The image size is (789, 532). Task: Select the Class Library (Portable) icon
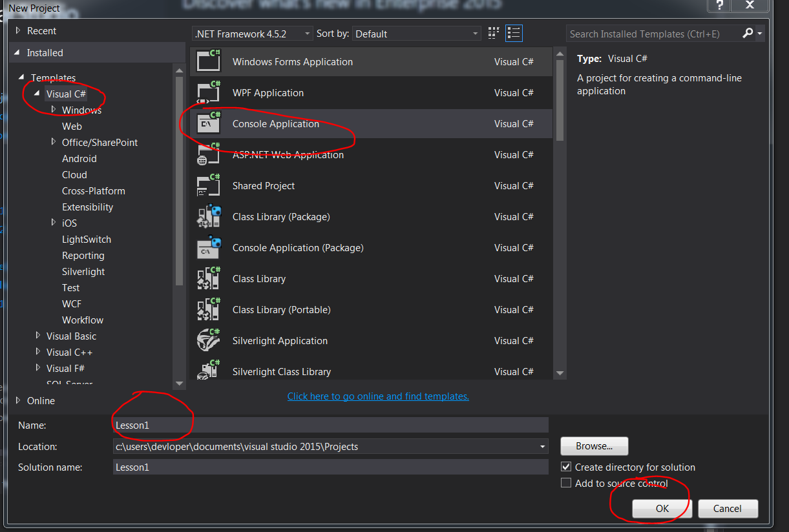pyautogui.click(x=209, y=309)
